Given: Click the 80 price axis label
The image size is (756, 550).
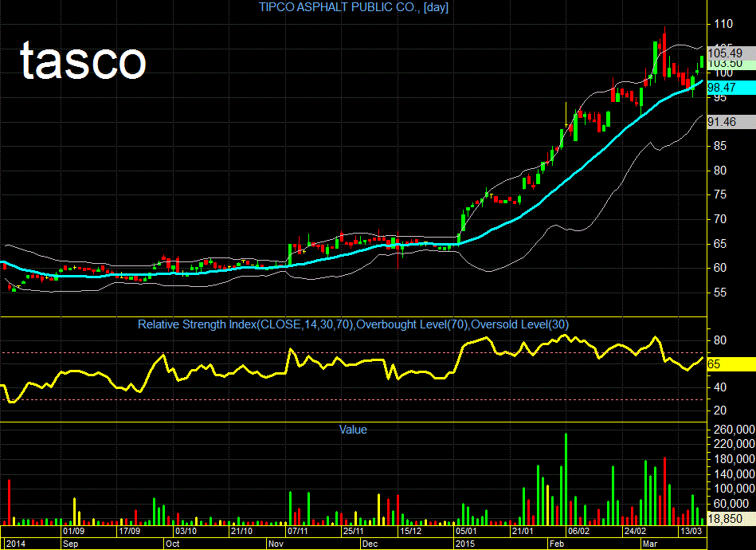Looking at the screenshot, I should (x=720, y=171).
